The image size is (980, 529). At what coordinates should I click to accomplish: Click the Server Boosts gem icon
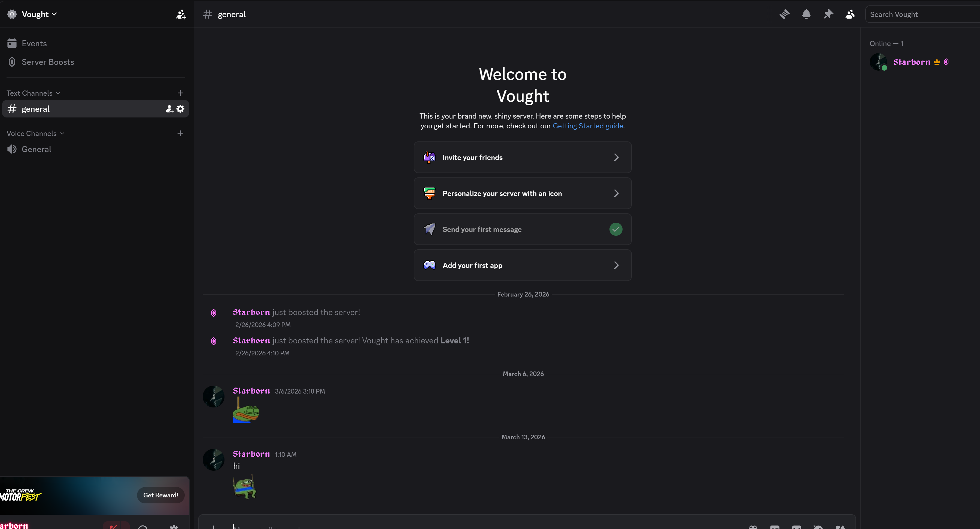12,62
